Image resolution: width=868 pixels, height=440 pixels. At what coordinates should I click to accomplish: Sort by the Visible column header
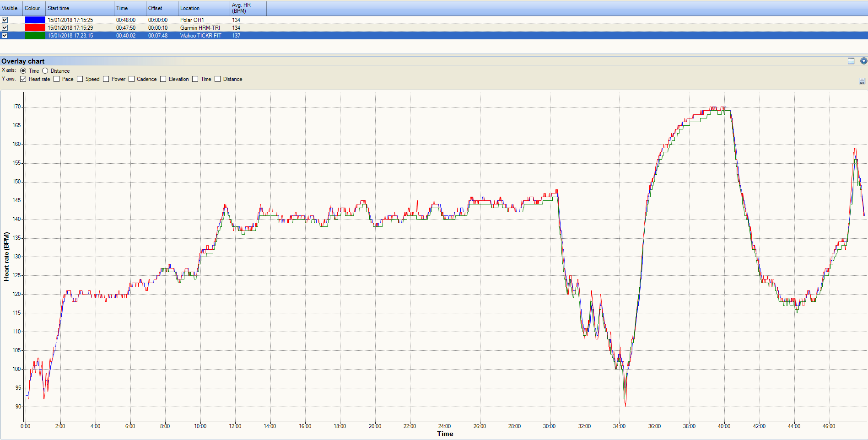[x=11, y=8]
